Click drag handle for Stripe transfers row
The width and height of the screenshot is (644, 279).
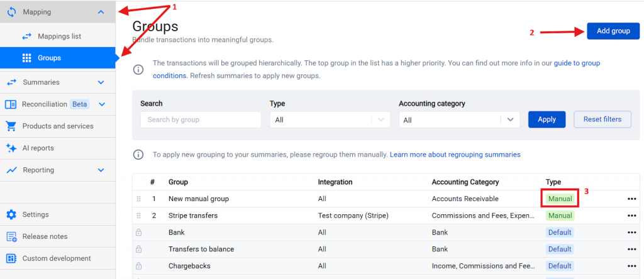point(138,216)
